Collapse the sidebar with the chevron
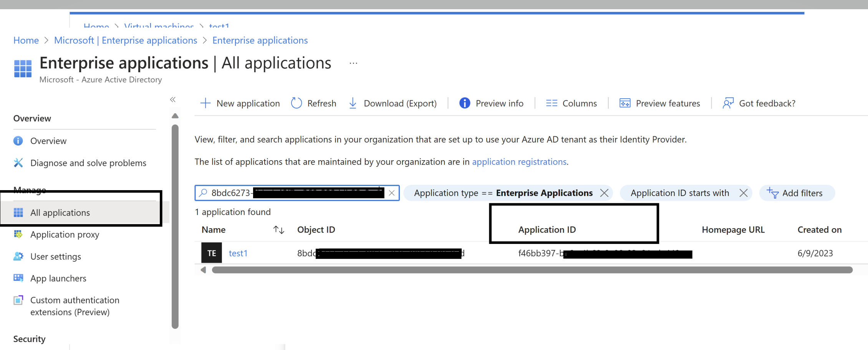The height and width of the screenshot is (350, 868). 173,99
